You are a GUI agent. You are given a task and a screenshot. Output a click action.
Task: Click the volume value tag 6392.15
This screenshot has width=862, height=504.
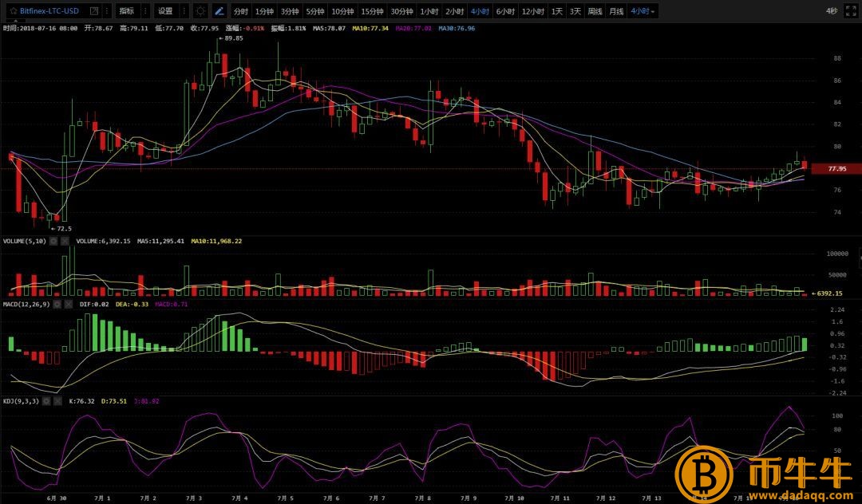pos(827,293)
